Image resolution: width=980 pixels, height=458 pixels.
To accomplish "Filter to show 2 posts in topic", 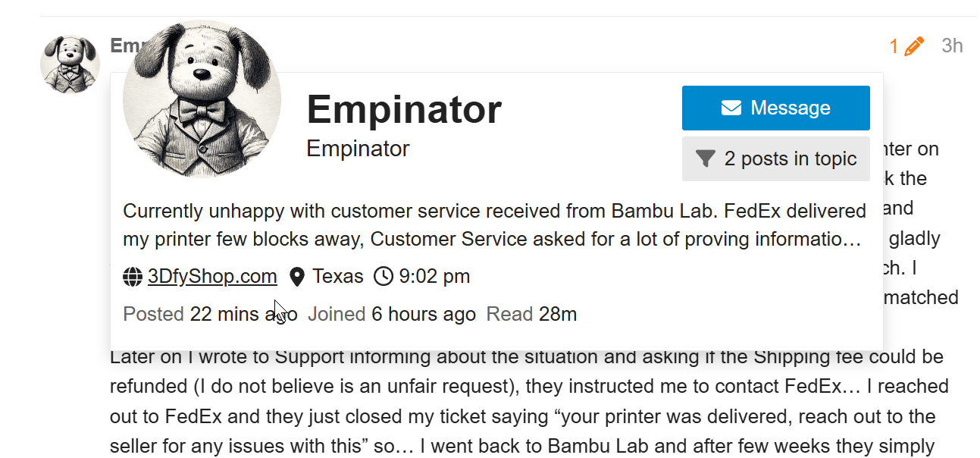I will (775, 158).
